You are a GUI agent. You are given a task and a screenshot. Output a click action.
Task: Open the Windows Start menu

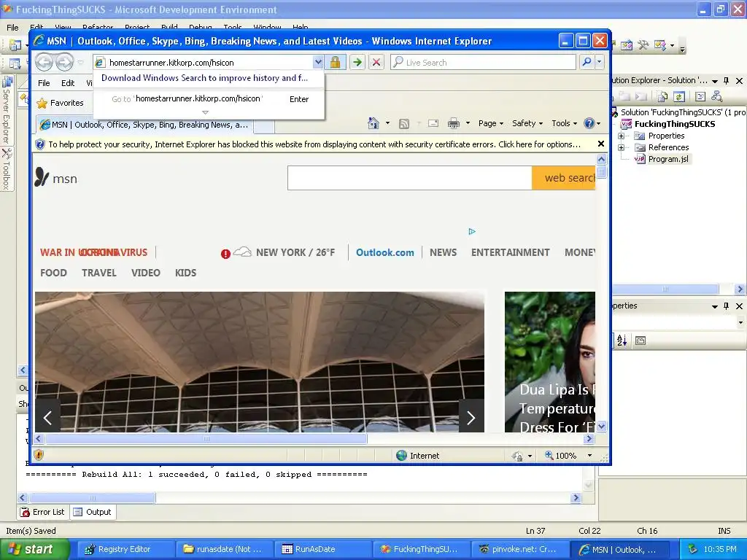coord(35,549)
